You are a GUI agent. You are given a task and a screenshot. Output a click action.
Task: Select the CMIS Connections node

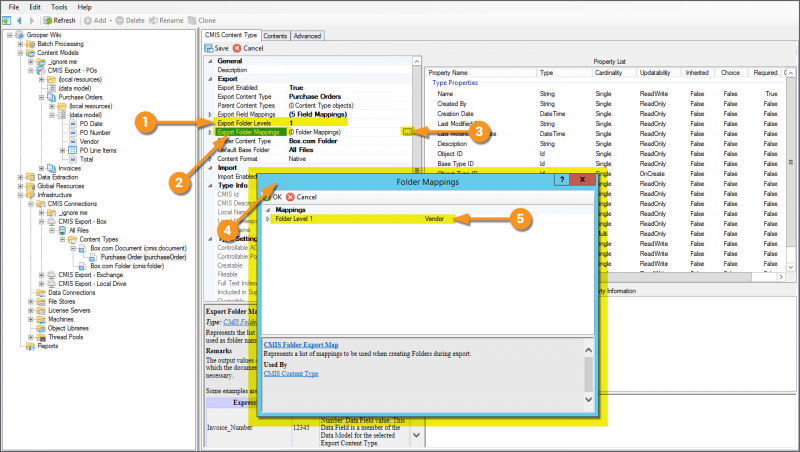tap(72, 204)
